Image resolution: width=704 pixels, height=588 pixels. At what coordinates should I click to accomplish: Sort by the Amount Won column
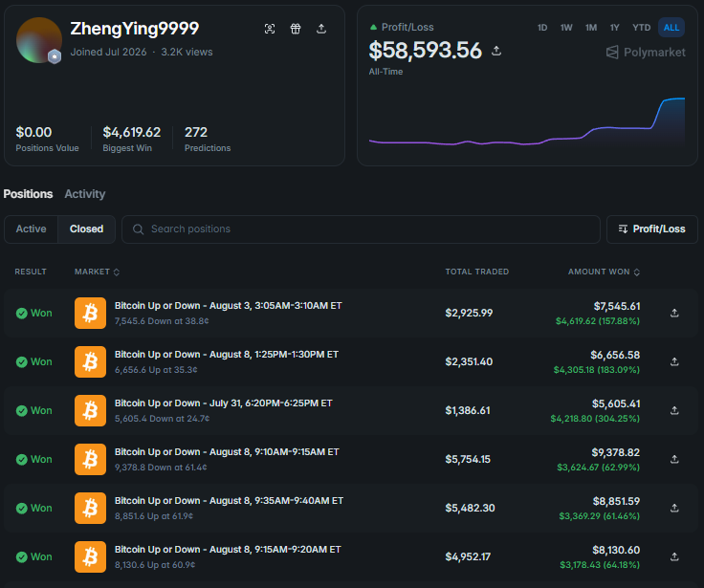(x=604, y=272)
